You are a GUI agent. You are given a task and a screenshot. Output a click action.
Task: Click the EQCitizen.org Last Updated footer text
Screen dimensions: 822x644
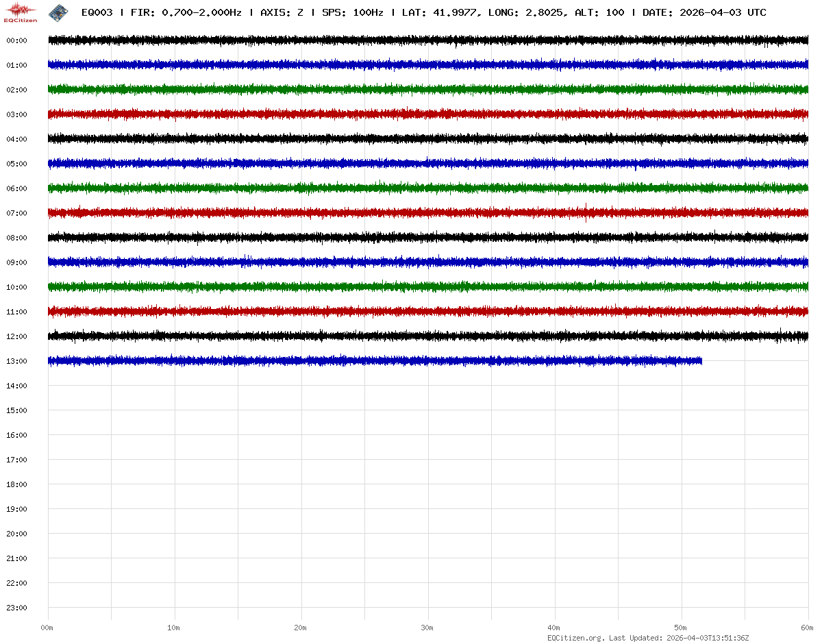[x=648, y=638]
